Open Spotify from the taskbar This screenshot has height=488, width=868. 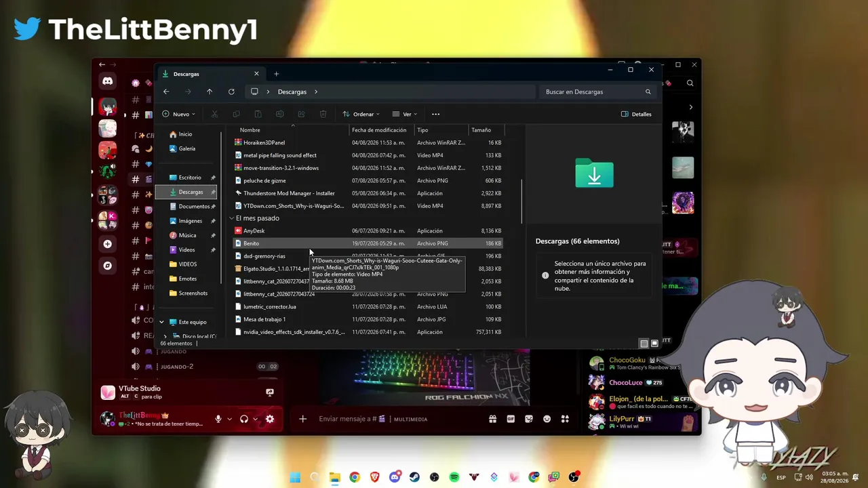point(454,477)
